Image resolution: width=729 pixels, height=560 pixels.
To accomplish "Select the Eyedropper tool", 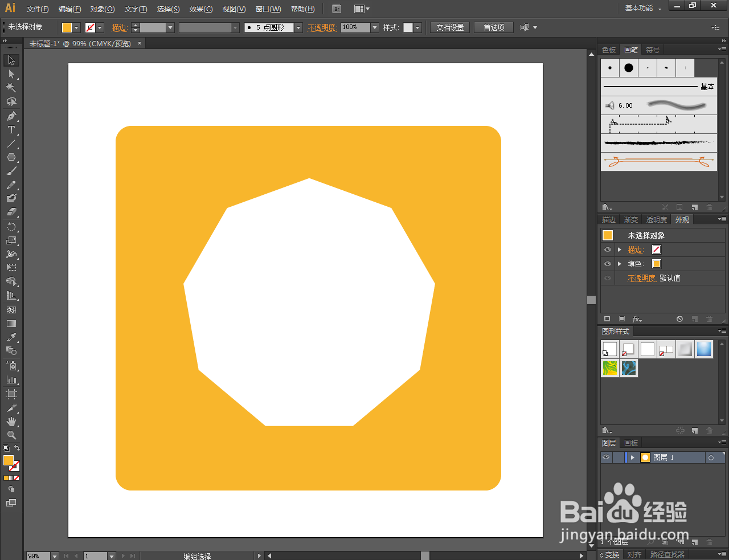I will click(x=11, y=337).
